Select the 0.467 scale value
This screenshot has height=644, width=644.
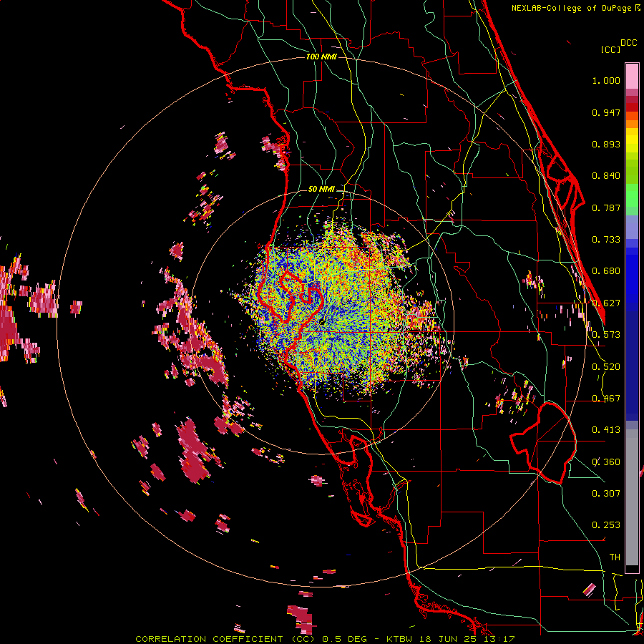[606, 399]
